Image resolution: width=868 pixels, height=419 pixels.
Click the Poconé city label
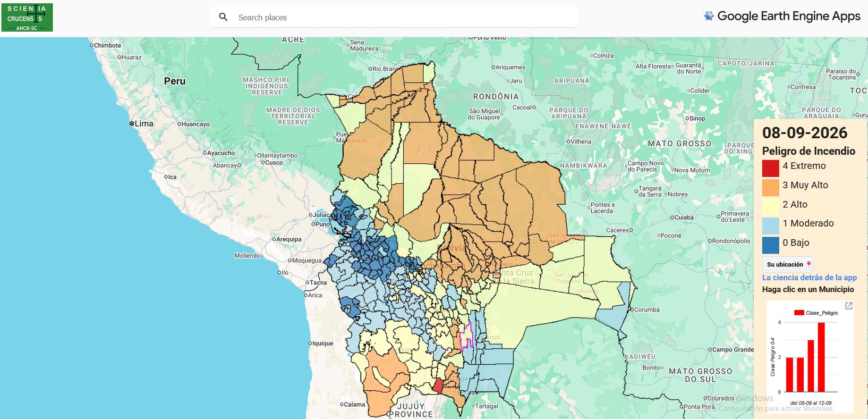pos(671,235)
